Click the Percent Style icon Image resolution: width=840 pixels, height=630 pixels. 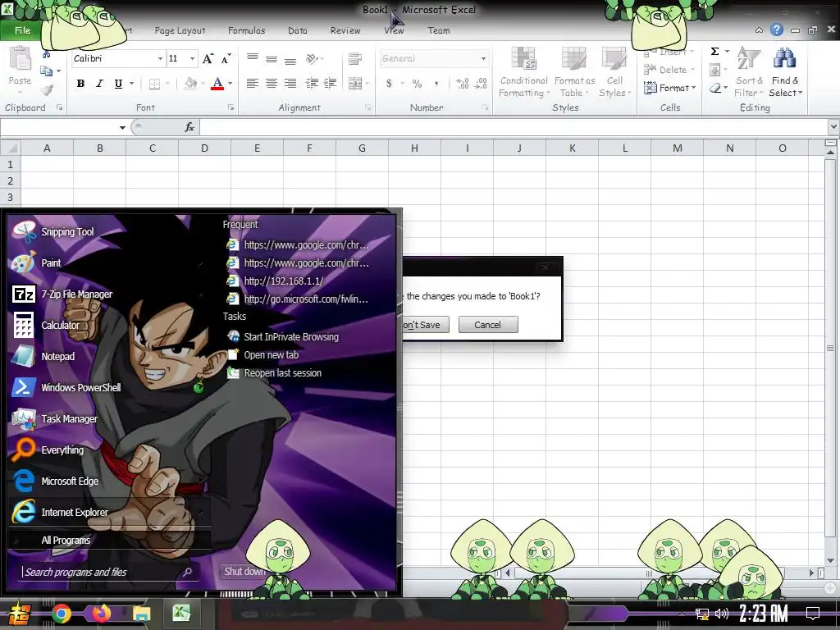417,84
